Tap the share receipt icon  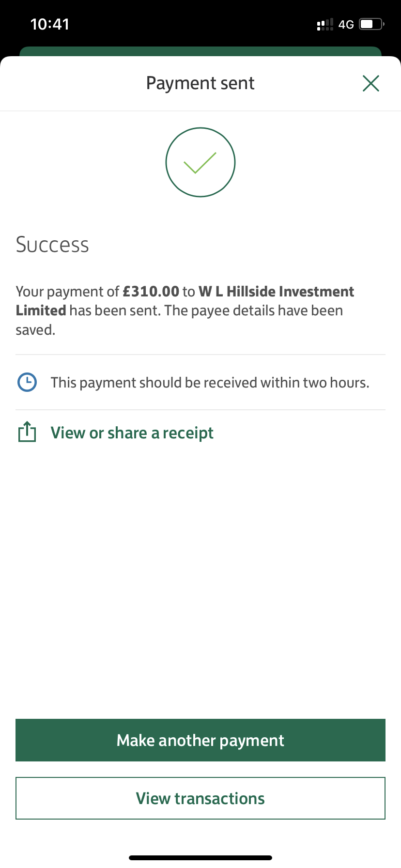(27, 432)
